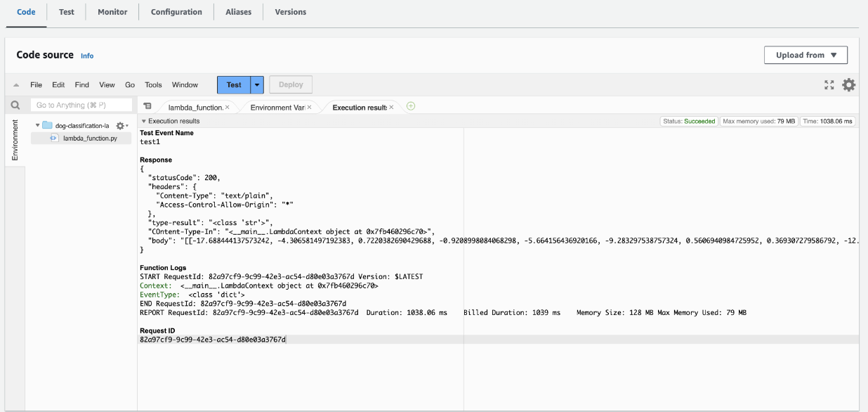Open the editor settings gear icon
This screenshot has height=412, width=868.
pos(849,85)
